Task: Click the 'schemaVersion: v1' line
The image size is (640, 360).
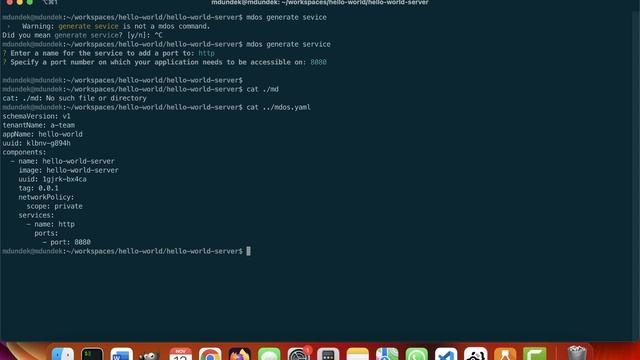Action: tap(36, 116)
